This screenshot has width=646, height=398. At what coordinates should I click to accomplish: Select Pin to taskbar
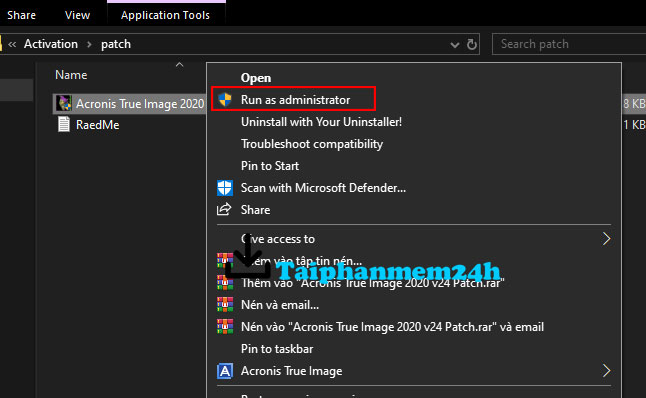pos(277,349)
